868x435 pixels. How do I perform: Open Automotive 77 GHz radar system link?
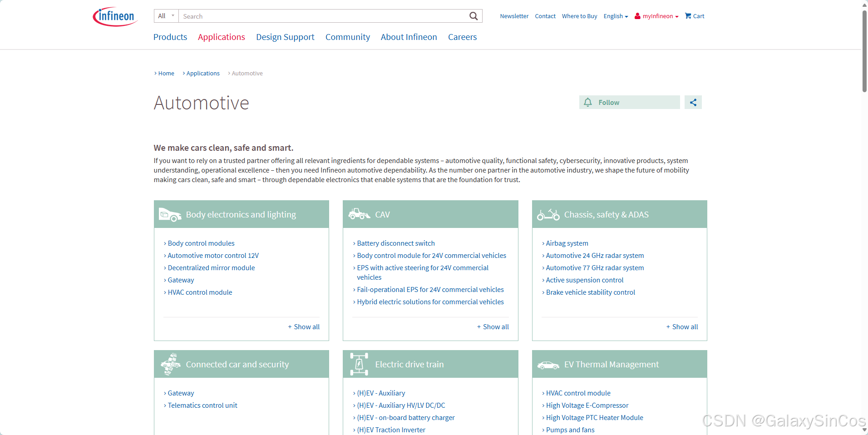[595, 268]
